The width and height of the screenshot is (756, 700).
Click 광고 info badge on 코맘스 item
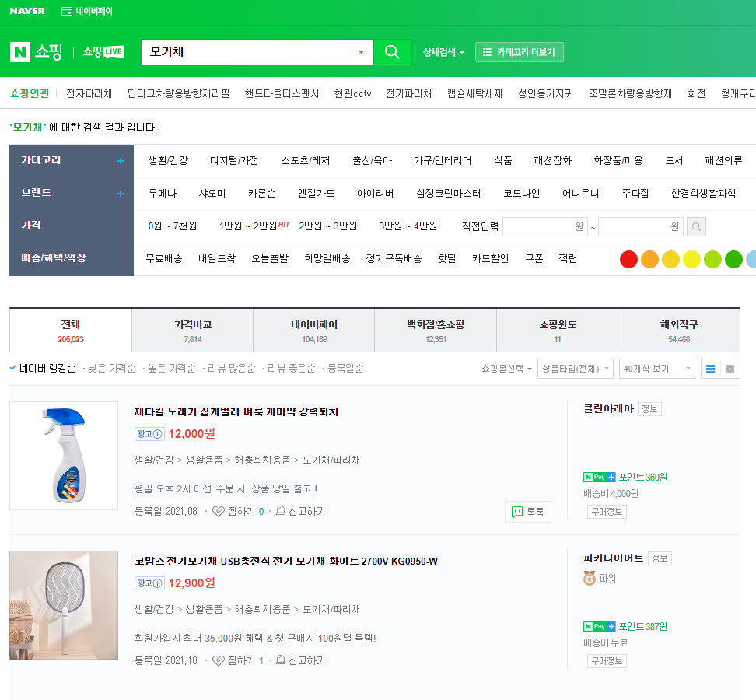[x=149, y=583]
